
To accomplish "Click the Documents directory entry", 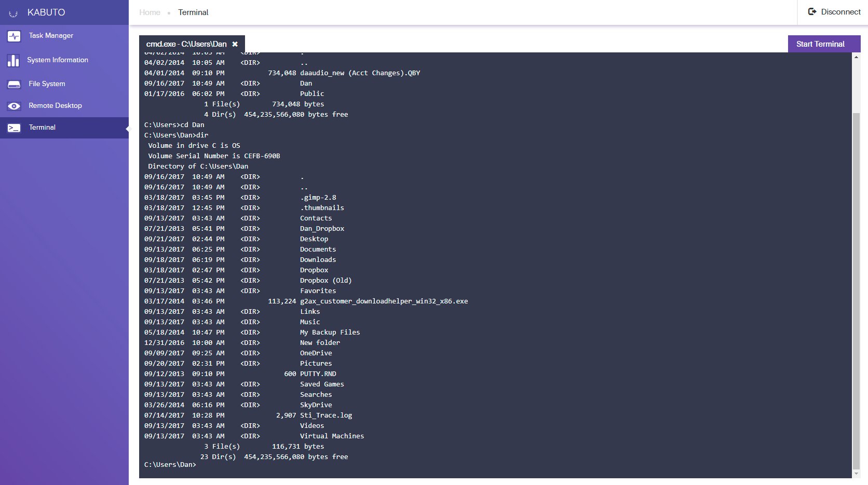I will click(x=318, y=250).
